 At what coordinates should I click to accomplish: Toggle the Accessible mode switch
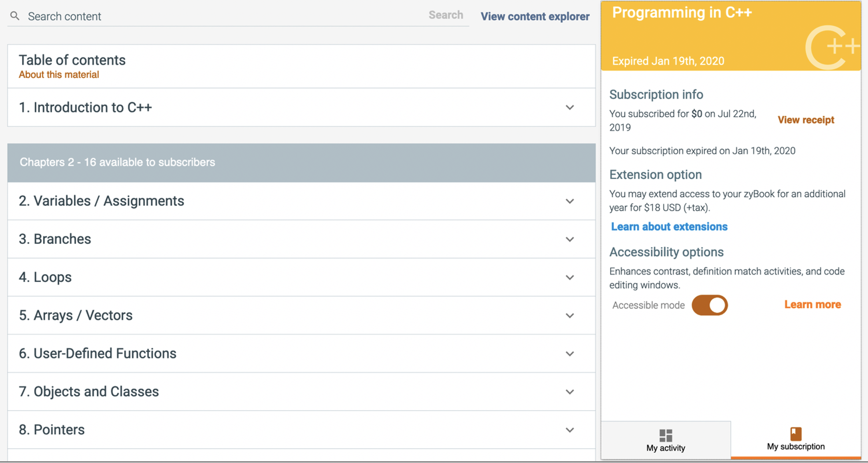[709, 305]
